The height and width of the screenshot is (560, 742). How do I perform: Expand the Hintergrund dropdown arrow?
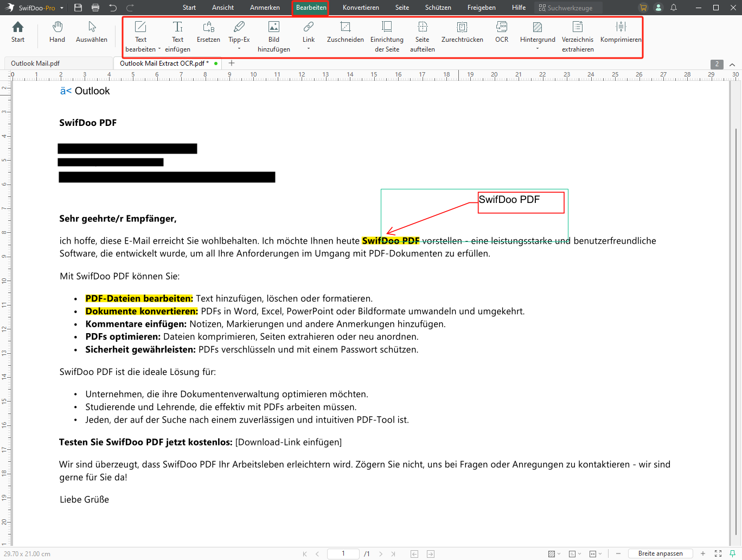[538, 49]
